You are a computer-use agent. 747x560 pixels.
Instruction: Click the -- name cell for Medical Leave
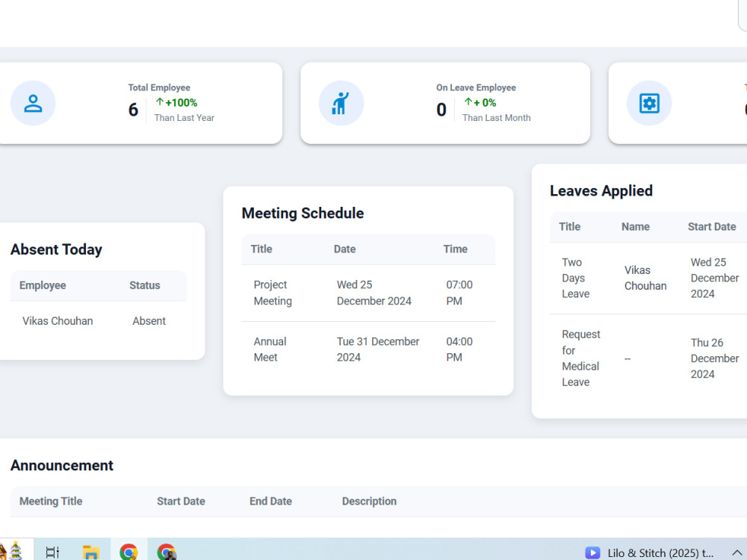pos(627,358)
